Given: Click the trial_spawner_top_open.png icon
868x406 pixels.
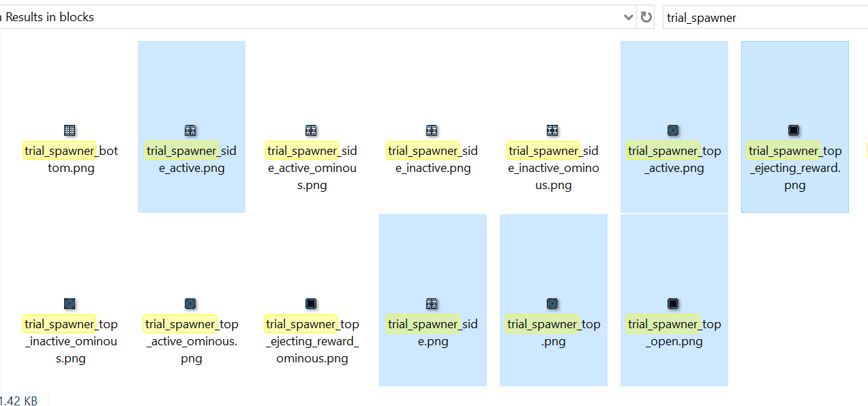Looking at the screenshot, I should coord(673,303).
